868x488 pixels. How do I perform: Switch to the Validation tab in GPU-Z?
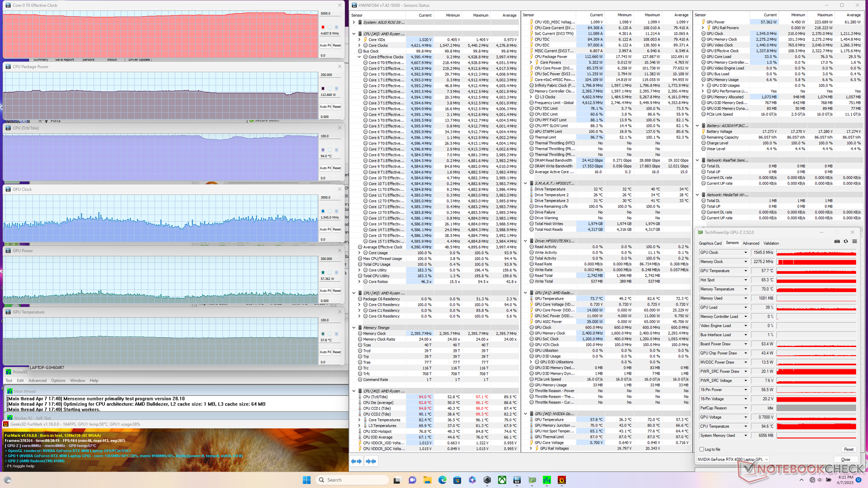point(771,243)
